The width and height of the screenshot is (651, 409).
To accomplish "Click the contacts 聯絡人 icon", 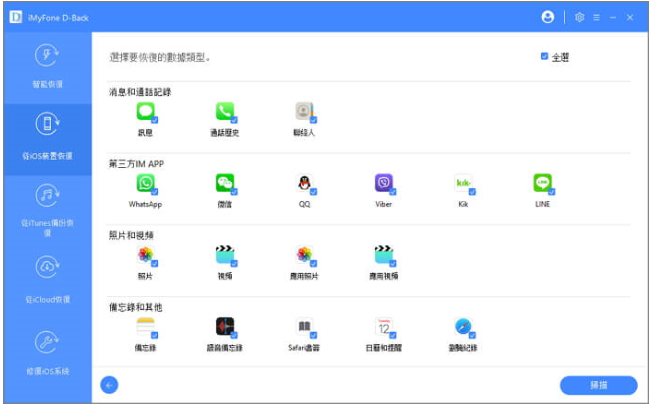I will [304, 111].
